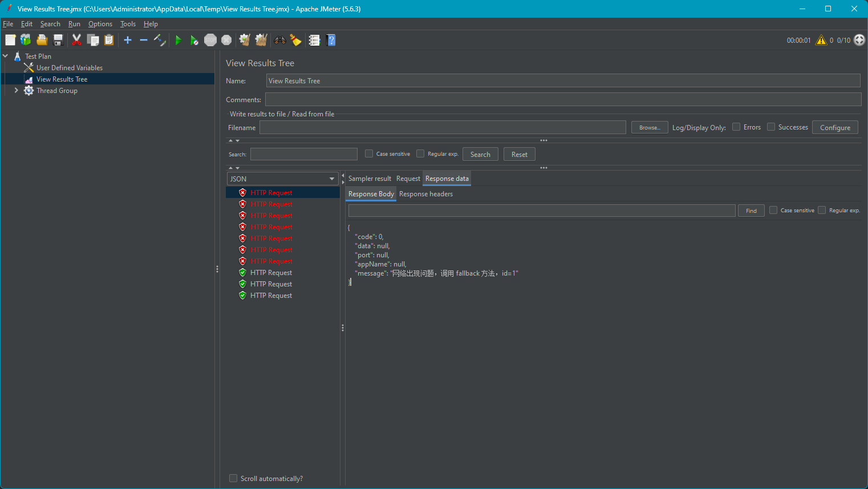Enable the Successes only checkbox
868x489 pixels.
[x=771, y=127]
